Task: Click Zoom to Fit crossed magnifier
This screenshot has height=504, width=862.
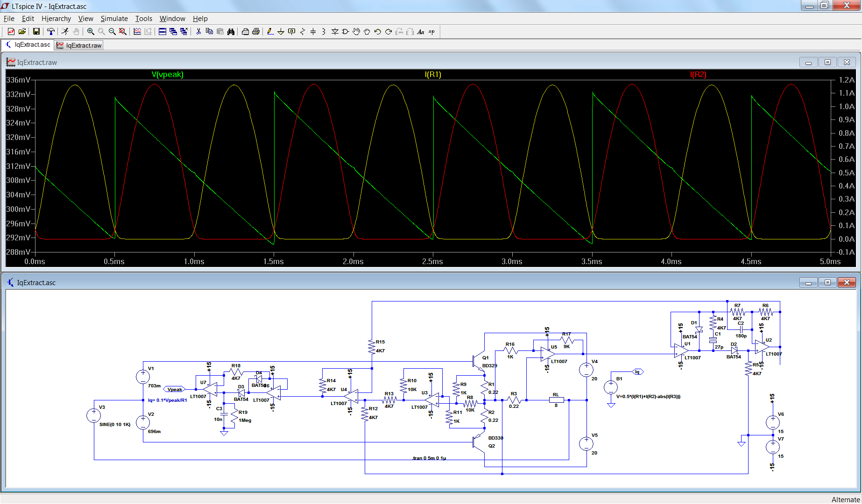Action: coord(123,31)
